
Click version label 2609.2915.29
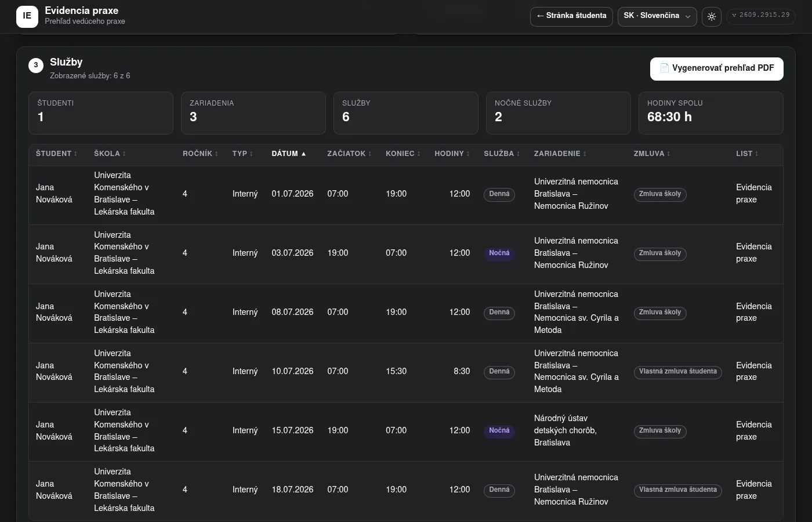pyautogui.click(x=761, y=16)
